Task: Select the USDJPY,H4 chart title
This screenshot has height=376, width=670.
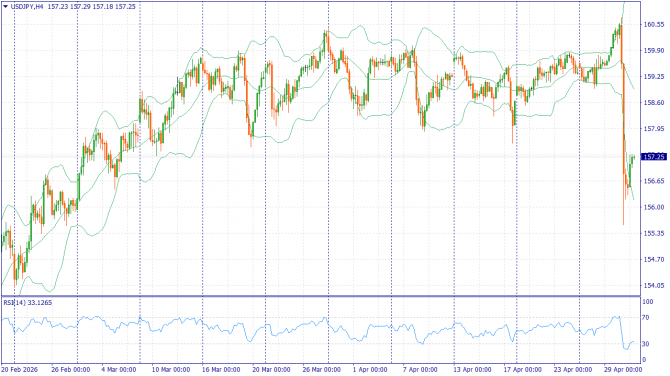Action: (x=27, y=6)
